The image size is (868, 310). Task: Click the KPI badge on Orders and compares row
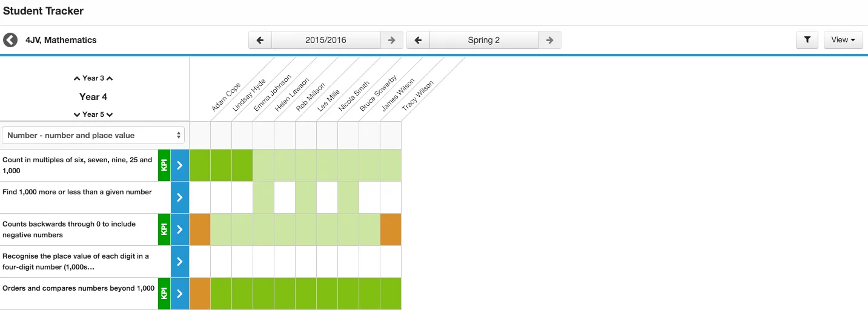click(x=164, y=294)
